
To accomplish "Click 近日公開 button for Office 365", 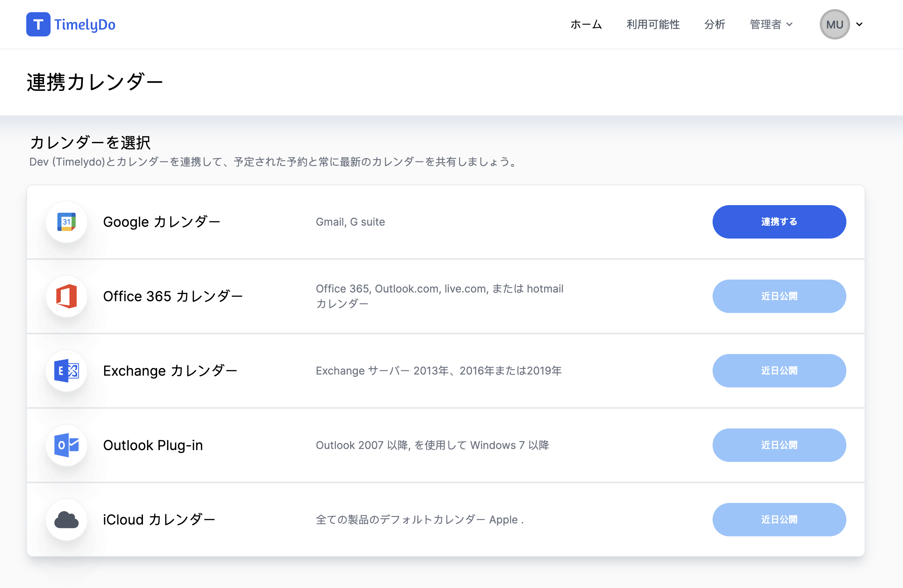I will point(779,296).
